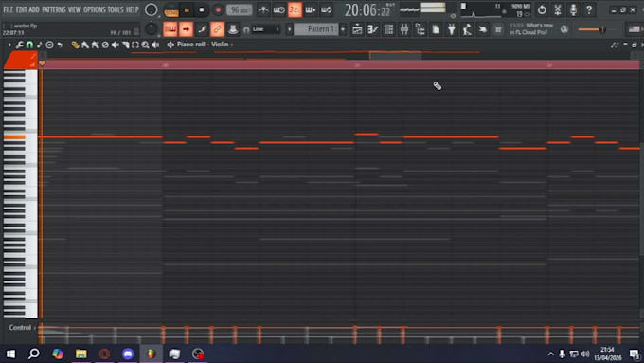This screenshot has width=644, height=363.
Task: Open File Explorer from the taskbar
Action: click(x=80, y=354)
